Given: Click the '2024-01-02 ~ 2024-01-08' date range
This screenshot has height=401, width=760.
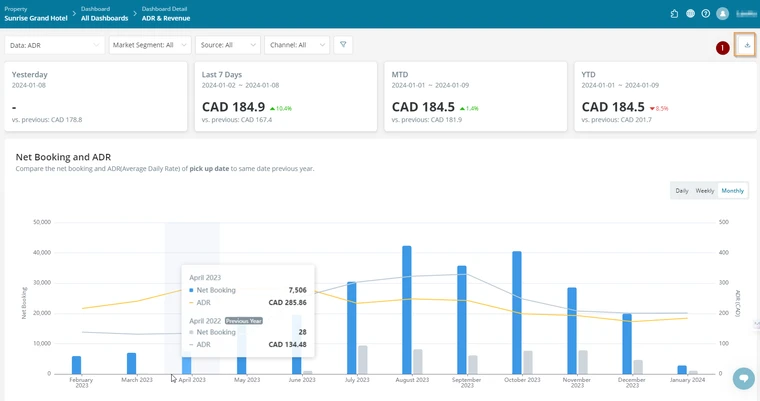Looking at the screenshot, I should (x=240, y=85).
